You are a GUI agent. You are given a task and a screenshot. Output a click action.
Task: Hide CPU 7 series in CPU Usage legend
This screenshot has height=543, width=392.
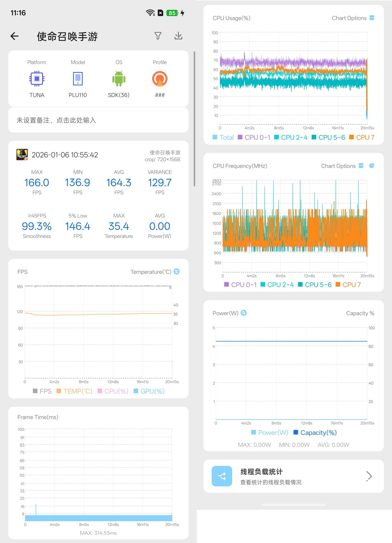pos(362,137)
